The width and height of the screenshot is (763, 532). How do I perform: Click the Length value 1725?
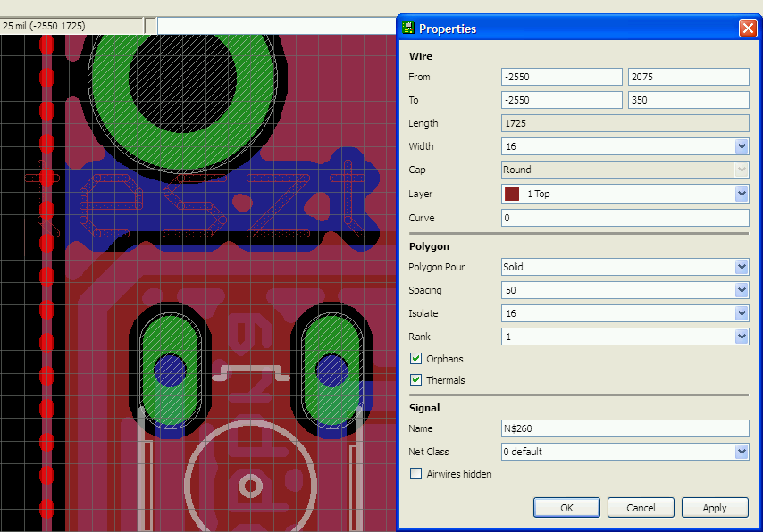[x=625, y=123]
